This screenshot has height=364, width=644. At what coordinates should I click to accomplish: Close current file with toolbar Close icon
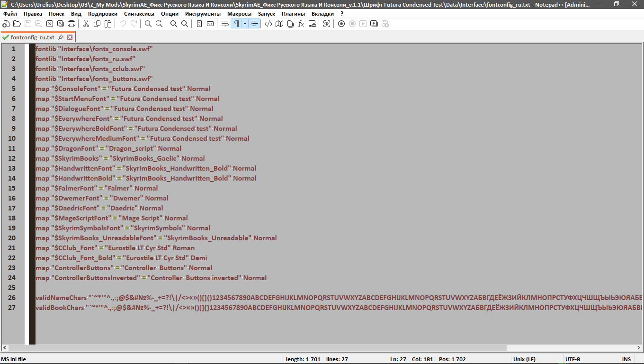(x=50, y=24)
